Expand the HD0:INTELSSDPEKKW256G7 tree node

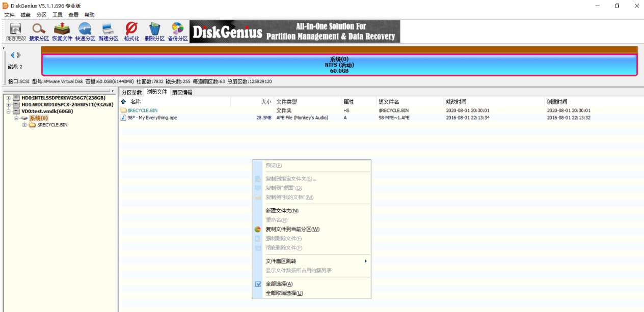[8, 98]
